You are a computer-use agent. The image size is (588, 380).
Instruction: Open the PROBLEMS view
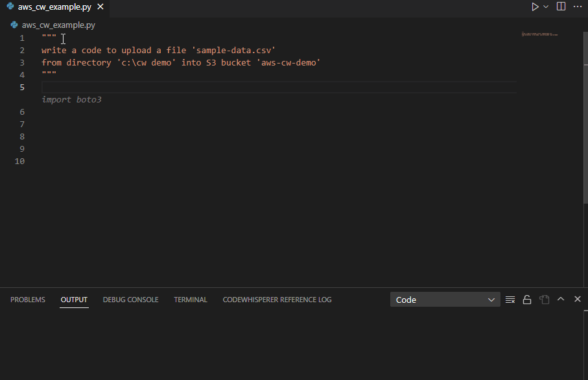[27, 299]
